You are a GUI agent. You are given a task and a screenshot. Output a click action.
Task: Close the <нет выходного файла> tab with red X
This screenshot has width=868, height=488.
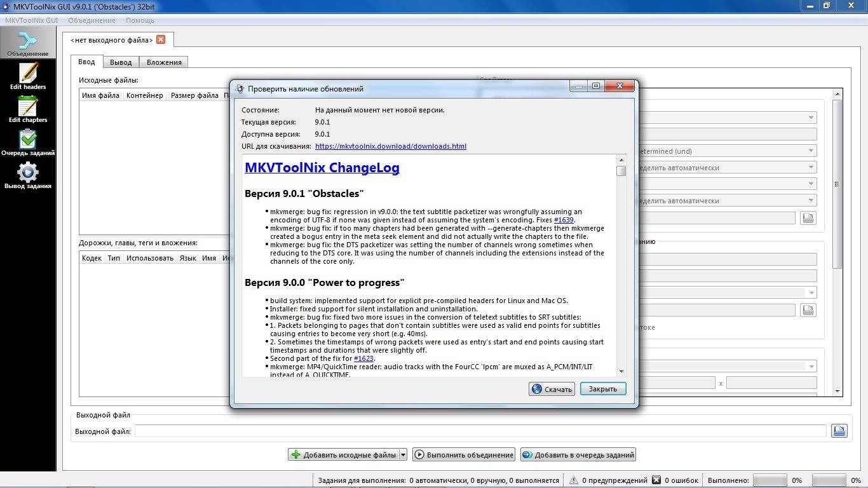pos(161,39)
